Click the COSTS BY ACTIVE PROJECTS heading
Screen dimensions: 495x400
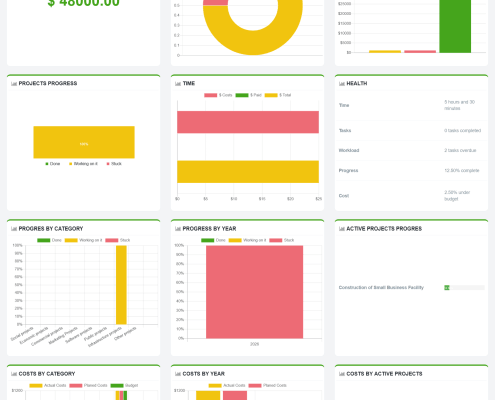384,374
